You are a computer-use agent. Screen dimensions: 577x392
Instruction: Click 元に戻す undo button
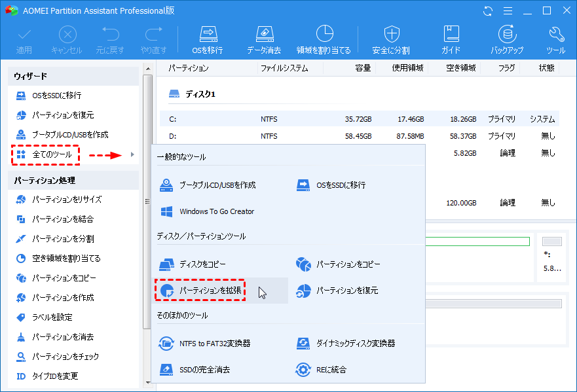pos(110,40)
